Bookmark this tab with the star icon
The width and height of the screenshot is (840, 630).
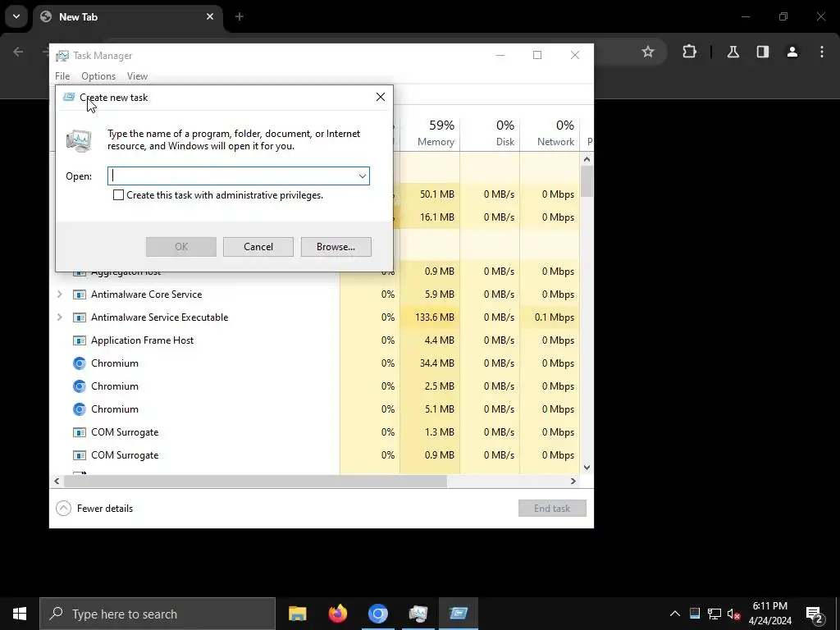pos(648,52)
